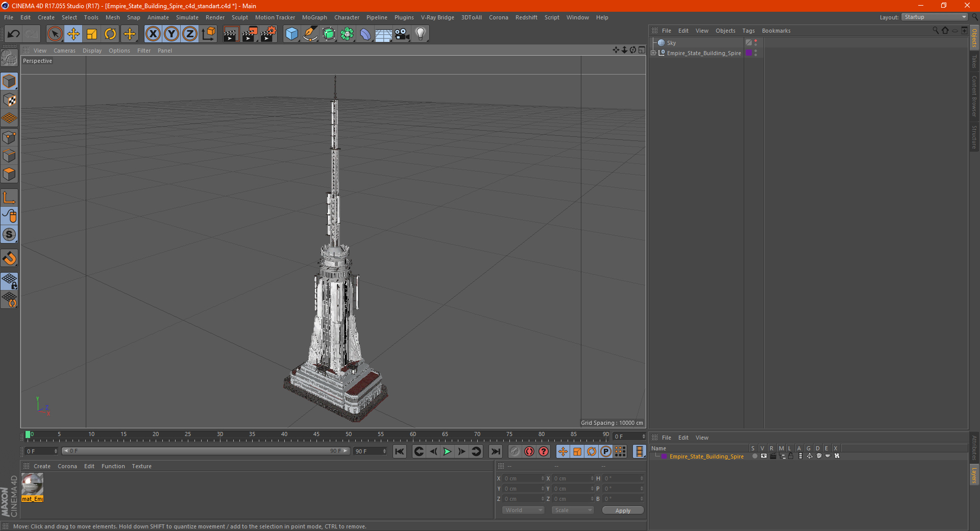Open the Floor environment object icon
The image size is (980, 531).
pos(384,34)
